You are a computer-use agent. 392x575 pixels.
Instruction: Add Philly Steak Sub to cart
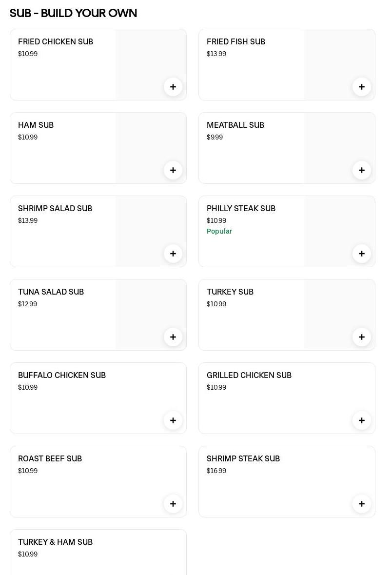click(x=362, y=254)
